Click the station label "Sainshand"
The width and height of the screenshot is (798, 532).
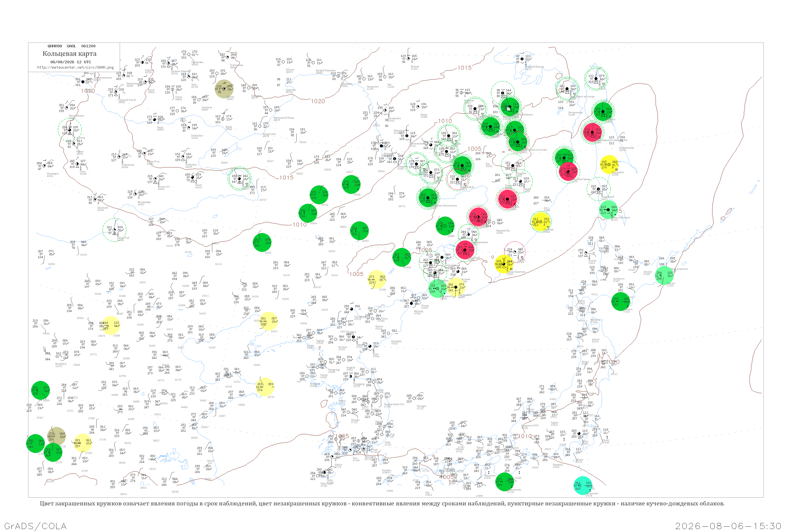pos(102,208)
